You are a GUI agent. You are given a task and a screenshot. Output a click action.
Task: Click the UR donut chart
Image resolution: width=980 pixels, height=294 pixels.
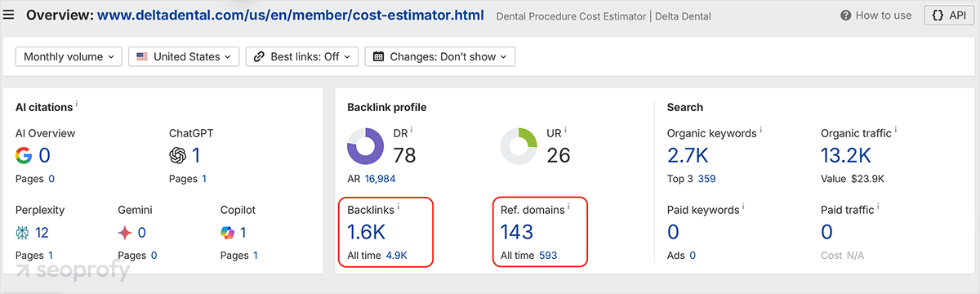point(519,147)
